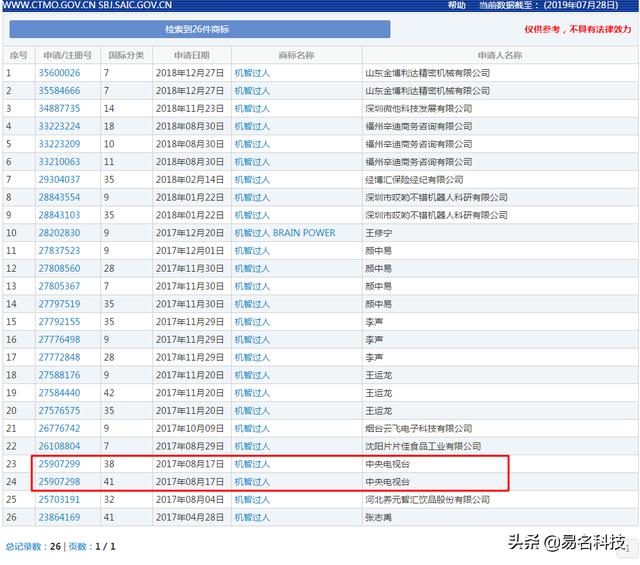Click the 申请日期 column header
The image size is (640, 565).
pyautogui.click(x=191, y=55)
